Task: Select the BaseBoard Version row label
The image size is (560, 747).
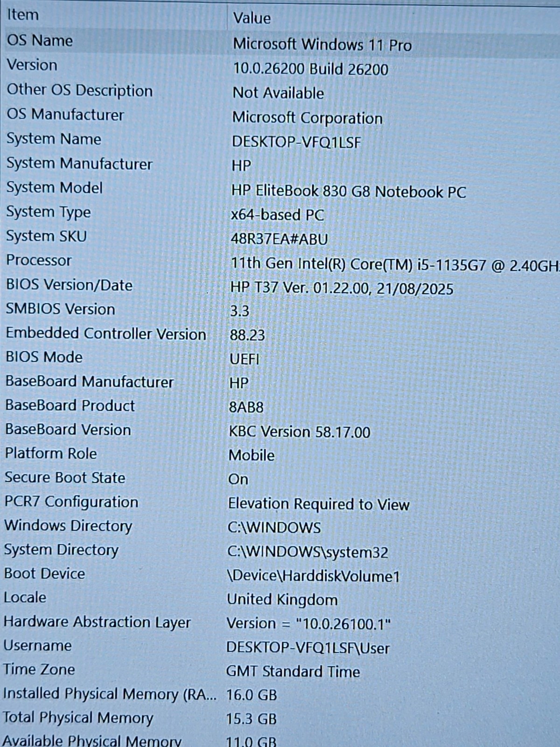Action: point(68,430)
